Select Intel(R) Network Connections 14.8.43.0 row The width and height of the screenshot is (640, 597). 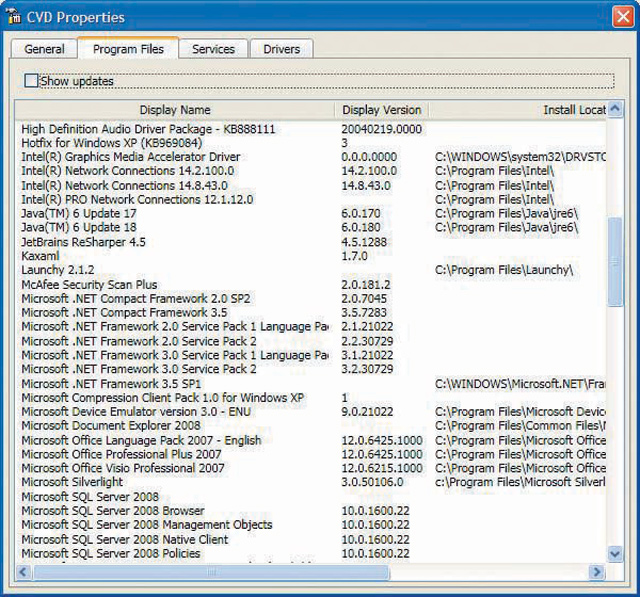(x=124, y=186)
